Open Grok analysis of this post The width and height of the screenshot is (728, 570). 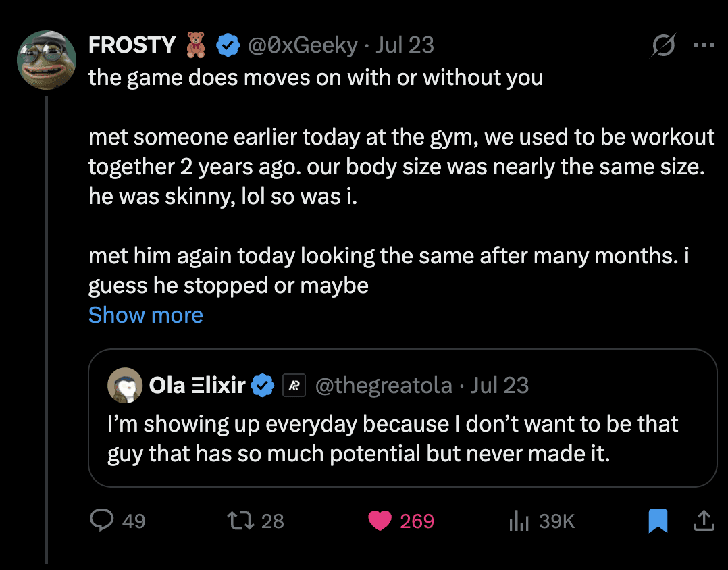pos(662,45)
